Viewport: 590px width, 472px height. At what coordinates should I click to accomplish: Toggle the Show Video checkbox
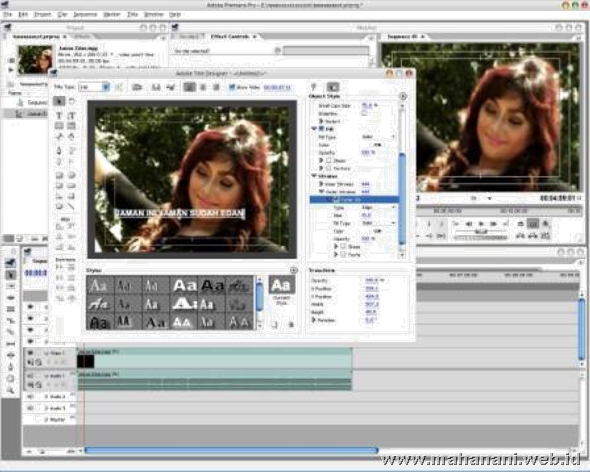click(x=232, y=87)
